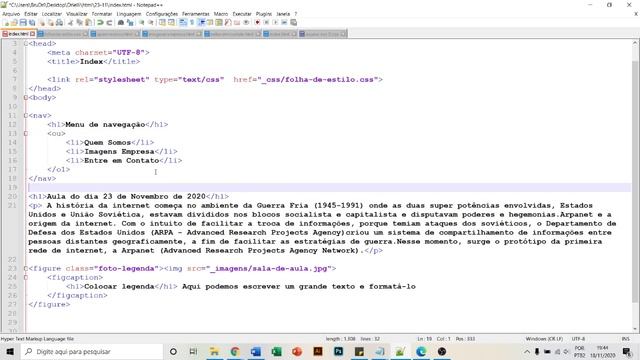Collapse the fold marker on line 13
Viewport: 640px width, 360px height.
[x=26, y=133]
